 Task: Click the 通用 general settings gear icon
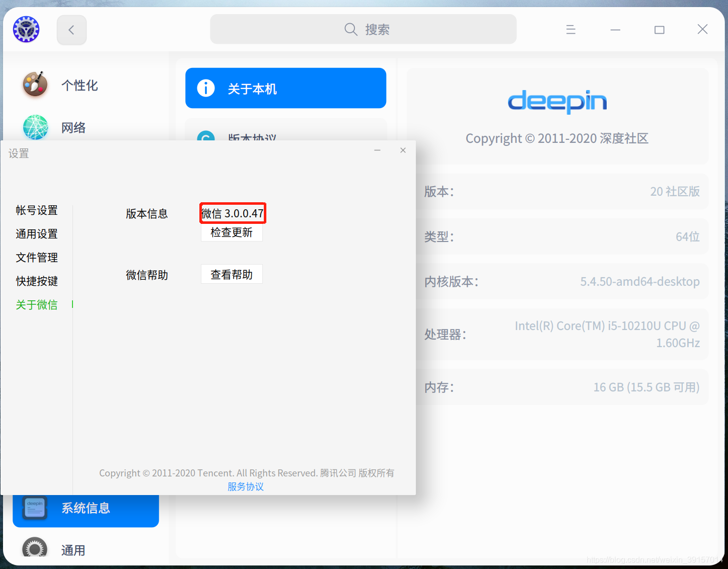34,548
